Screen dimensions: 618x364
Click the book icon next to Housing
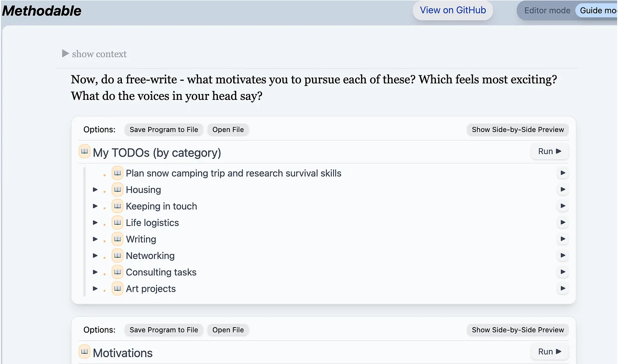pos(118,190)
